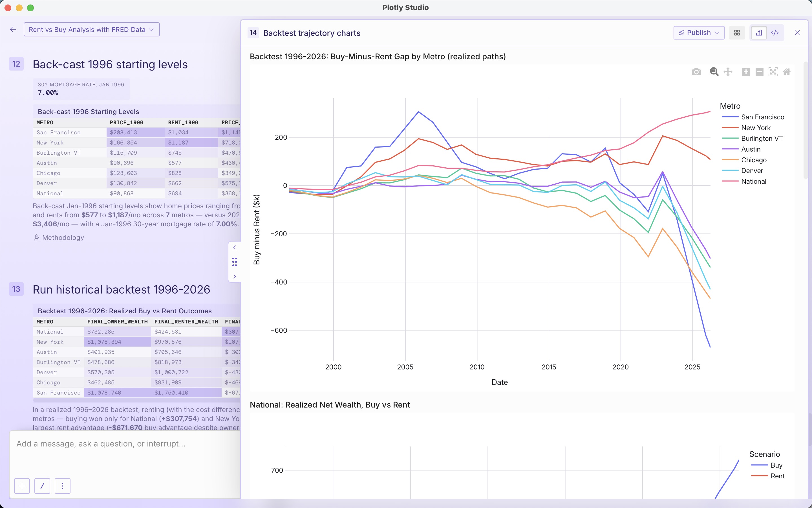Show the code view
The height and width of the screenshot is (508, 812).
coord(775,32)
